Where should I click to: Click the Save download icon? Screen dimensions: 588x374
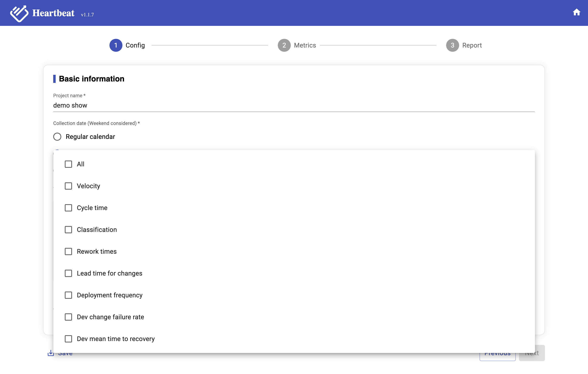click(x=51, y=353)
